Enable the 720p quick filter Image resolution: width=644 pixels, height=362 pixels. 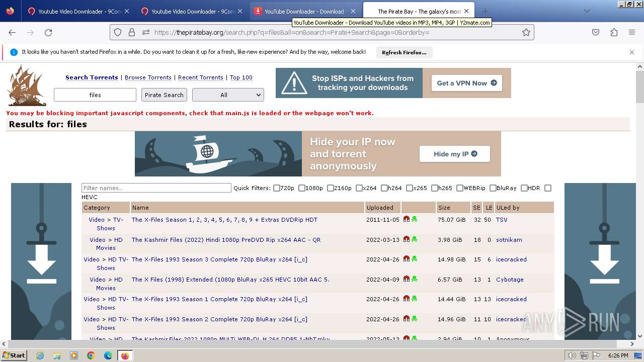277,188
